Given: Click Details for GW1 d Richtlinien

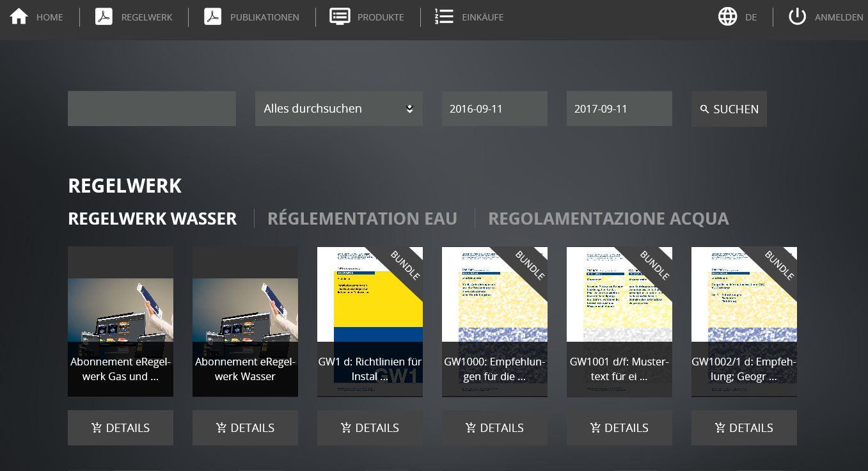Looking at the screenshot, I should coord(370,427).
